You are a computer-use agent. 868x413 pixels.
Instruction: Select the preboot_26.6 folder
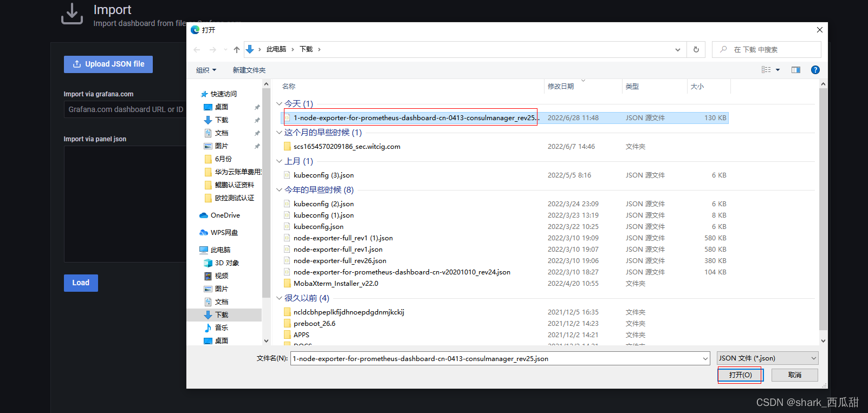[x=506, y=323]
